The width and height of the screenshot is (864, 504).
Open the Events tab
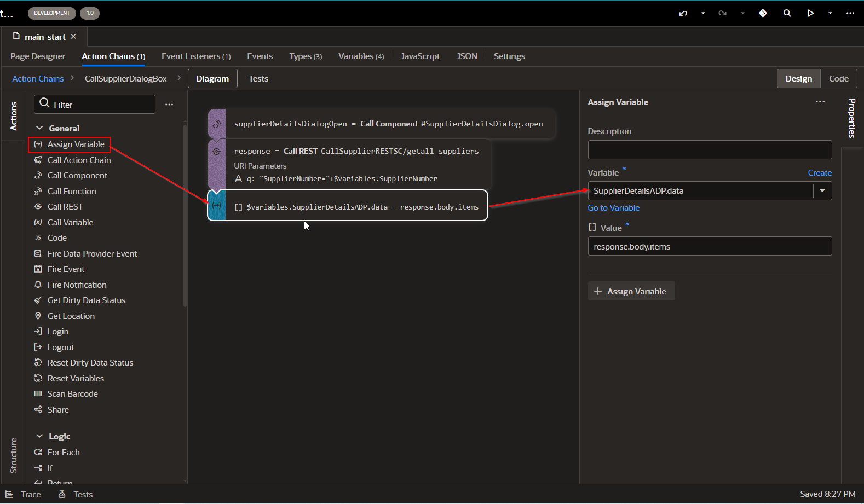[260, 56]
